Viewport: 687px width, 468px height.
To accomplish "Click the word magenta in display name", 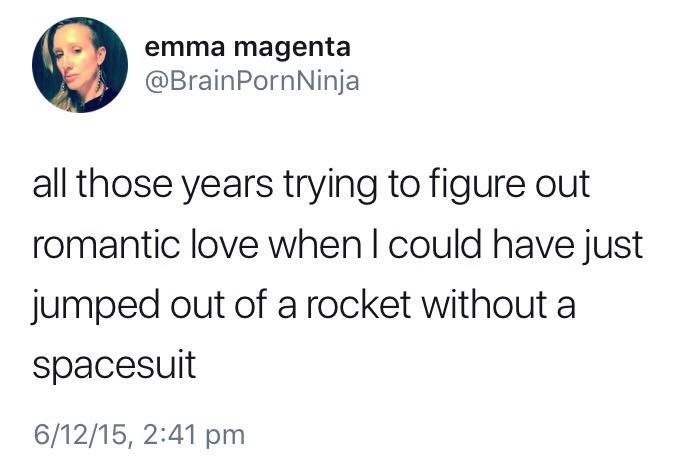I will click(292, 48).
